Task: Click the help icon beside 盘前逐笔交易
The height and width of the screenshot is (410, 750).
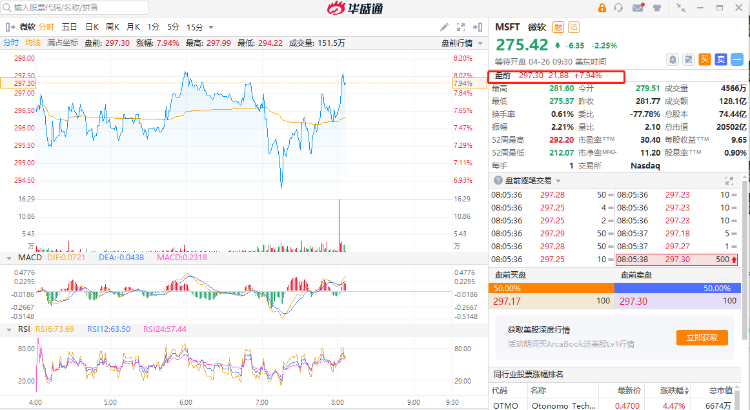Action: 498,180
